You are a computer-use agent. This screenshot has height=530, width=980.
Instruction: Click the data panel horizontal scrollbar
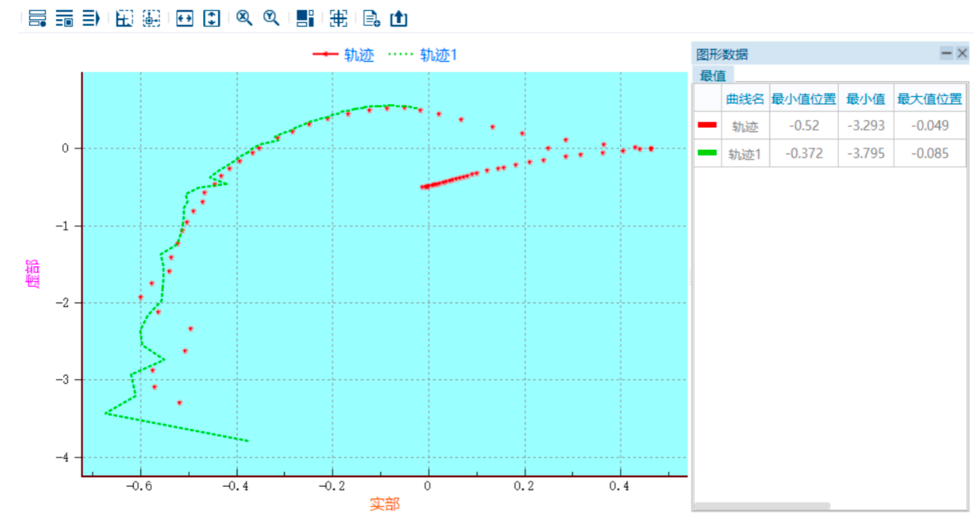click(762, 506)
